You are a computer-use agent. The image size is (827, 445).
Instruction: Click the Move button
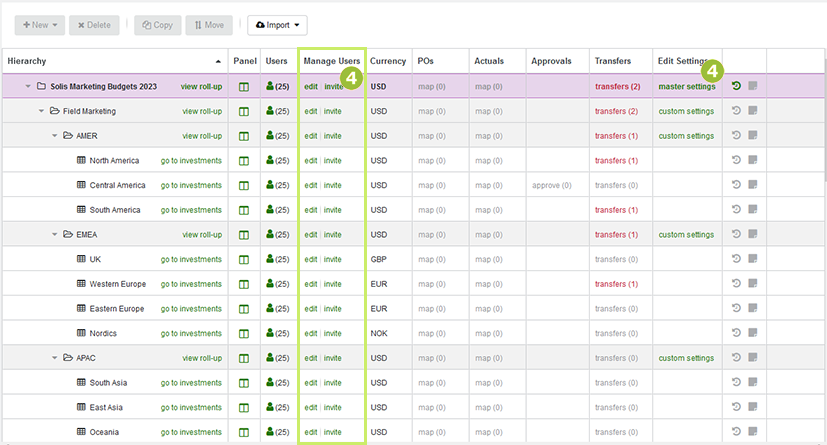click(209, 25)
